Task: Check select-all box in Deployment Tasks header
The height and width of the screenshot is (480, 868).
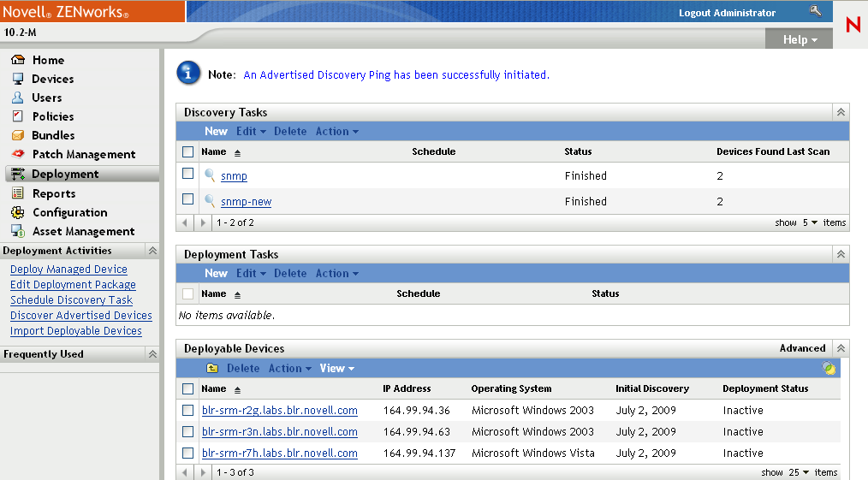Action: (188, 293)
